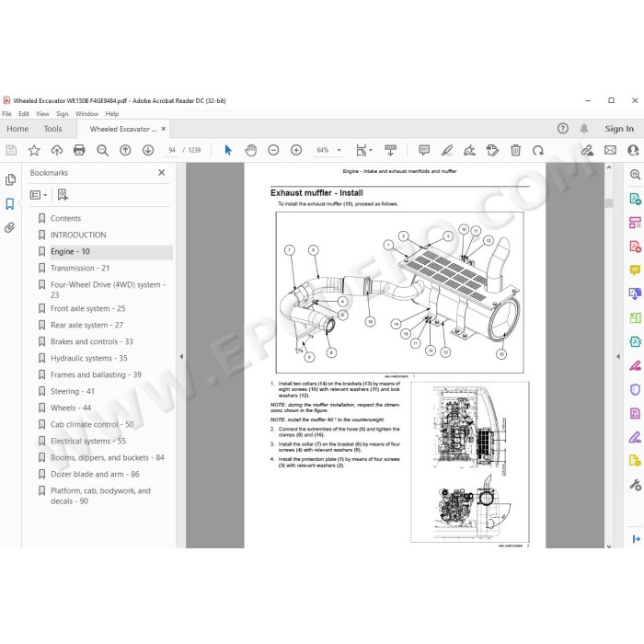Close the Bookmarks panel
The width and height of the screenshot is (644, 644).
pos(162,173)
